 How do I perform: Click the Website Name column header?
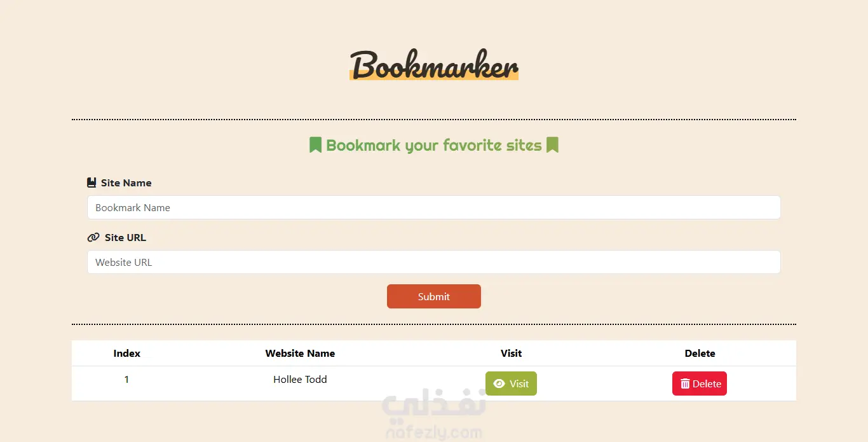tap(300, 353)
